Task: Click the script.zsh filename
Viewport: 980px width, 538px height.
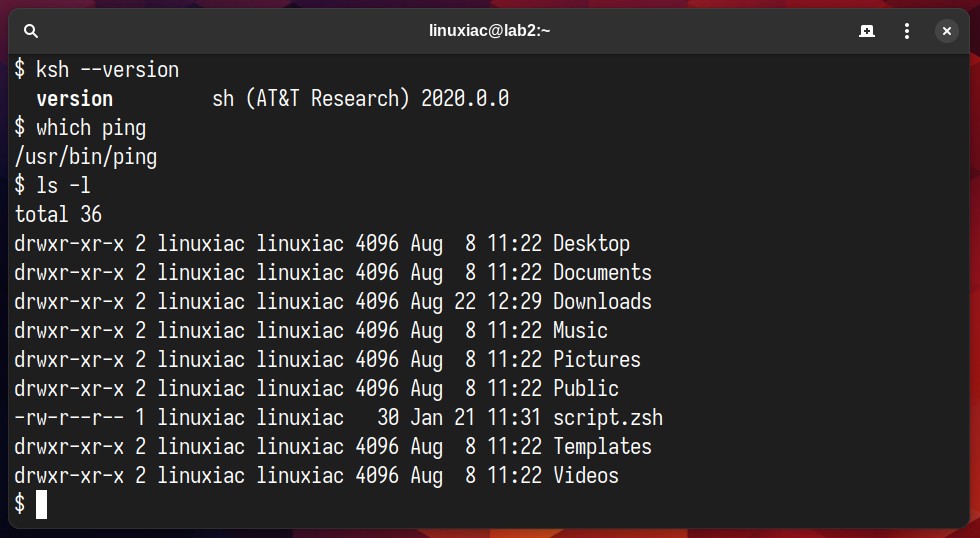Action: [608, 417]
